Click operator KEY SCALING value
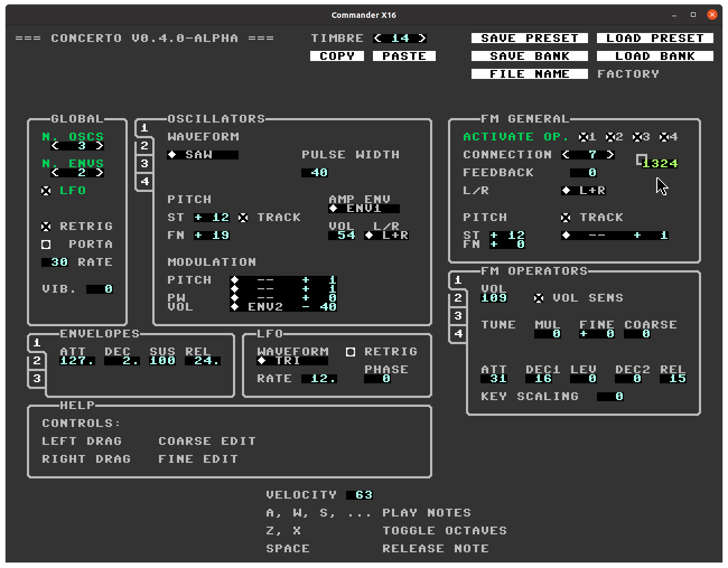Viewport: 728px width, 568px height. (x=610, y=396)
